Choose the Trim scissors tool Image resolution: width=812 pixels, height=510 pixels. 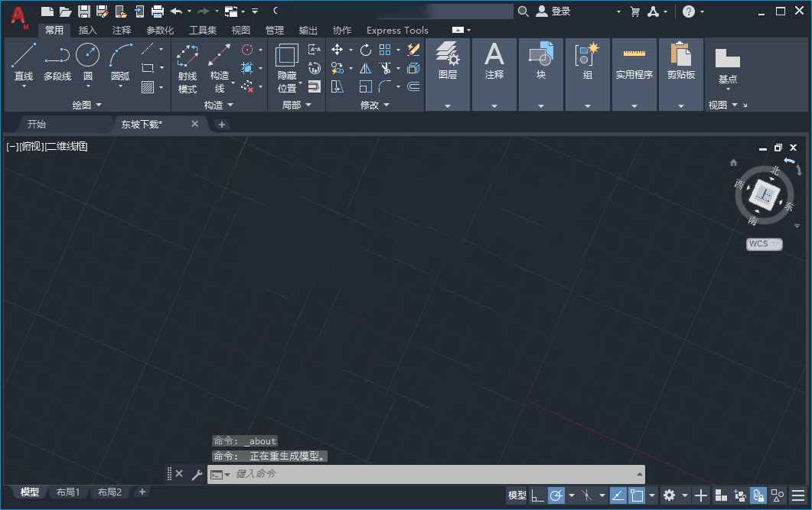(x=385, y=68)
